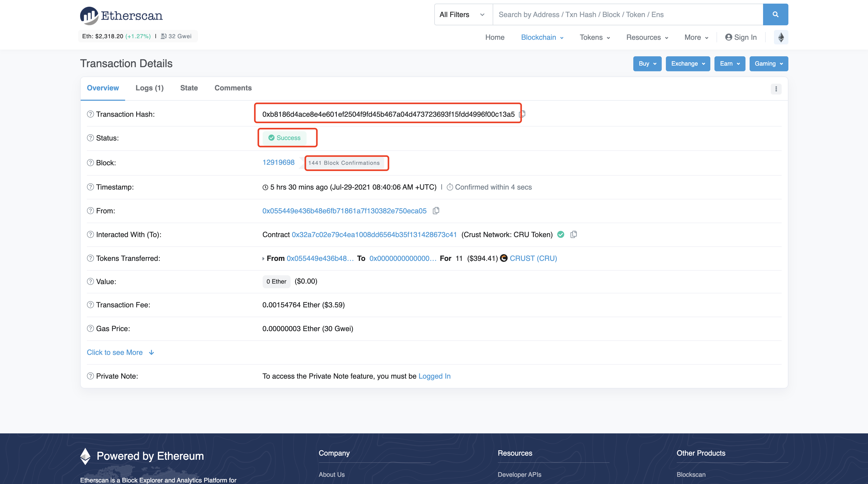Open contract address 0x32a7c02e79c4ea...
Screen dimensions: 868x484
pyautogui.click(x=374, y=235)
